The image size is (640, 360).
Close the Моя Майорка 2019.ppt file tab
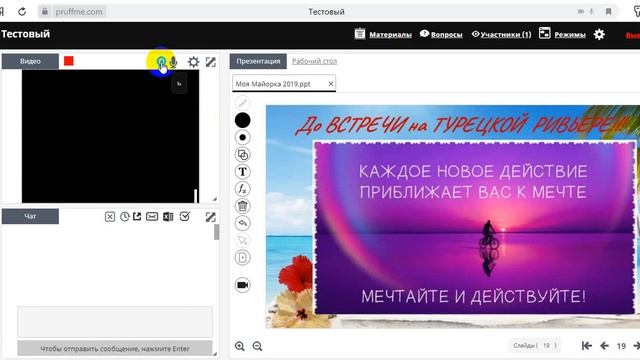331,84
